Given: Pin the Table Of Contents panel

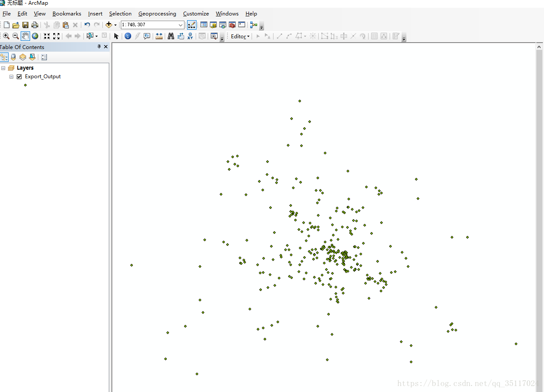Looking at the screenshot, I should pos(99,47).
